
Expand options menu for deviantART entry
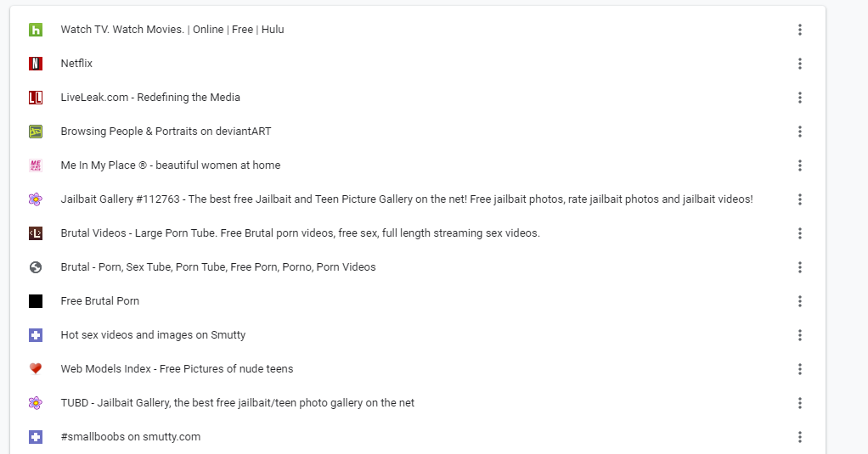[x=799, y=132]
